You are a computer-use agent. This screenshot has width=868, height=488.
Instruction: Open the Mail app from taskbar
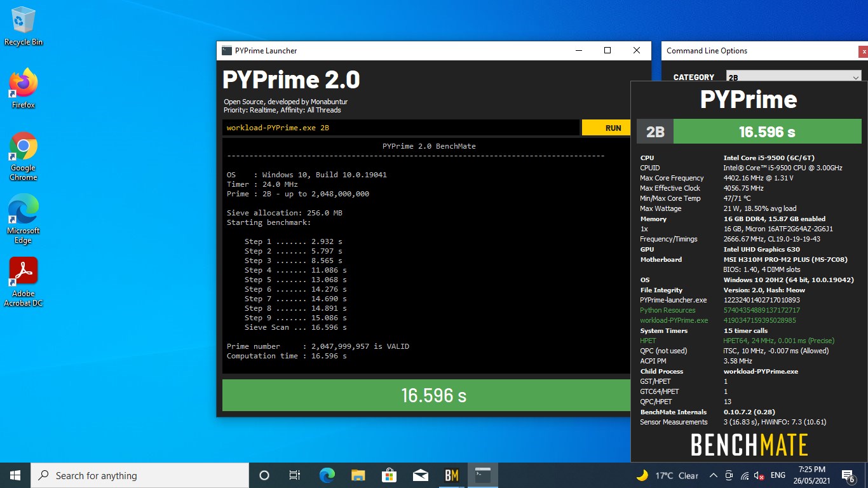[x=420, y=475]
